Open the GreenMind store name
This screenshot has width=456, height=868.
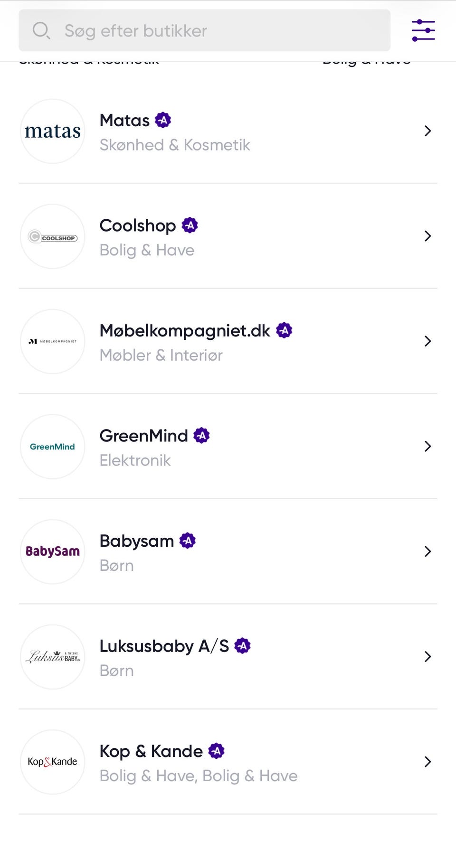click(x=143, y=436)
